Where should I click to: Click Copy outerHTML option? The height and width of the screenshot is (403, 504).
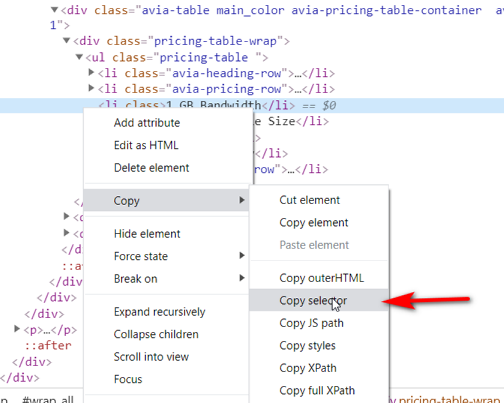click(x=319, y=278)
